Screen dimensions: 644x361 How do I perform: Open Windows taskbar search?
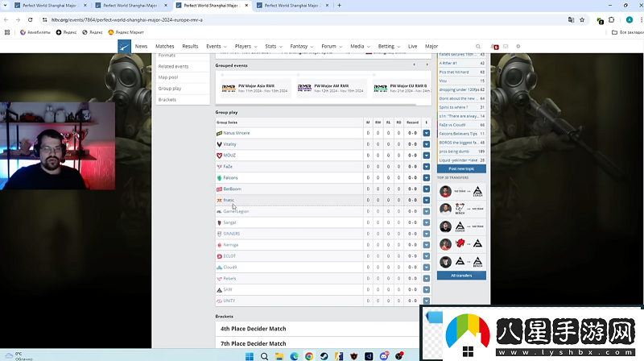coord(265,356)
